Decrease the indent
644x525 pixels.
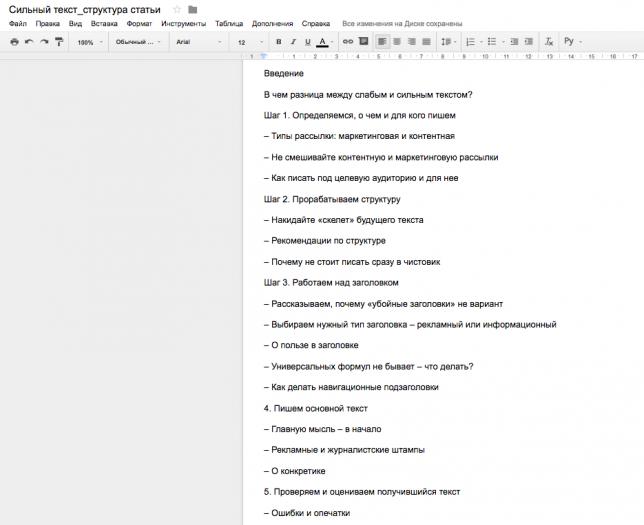(x=514, y=41)
